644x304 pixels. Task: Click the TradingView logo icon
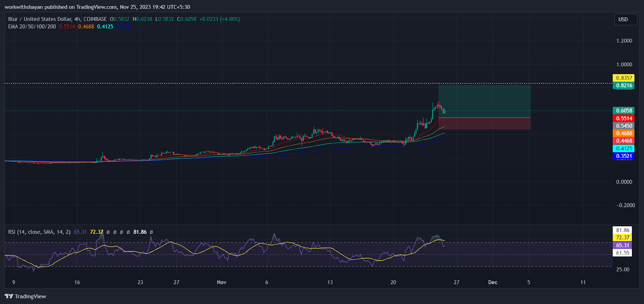pyautogui.click(x=9, y=296)
